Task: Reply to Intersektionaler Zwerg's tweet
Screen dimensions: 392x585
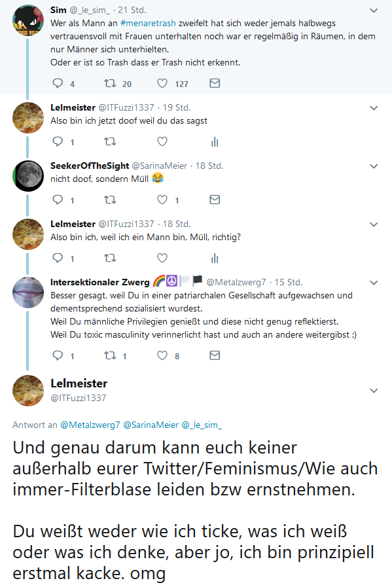Action: (58, 355)
